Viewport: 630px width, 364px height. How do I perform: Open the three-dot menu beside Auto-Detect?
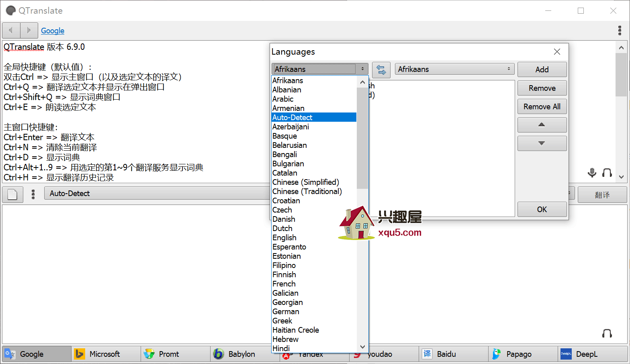pos(33,194)
